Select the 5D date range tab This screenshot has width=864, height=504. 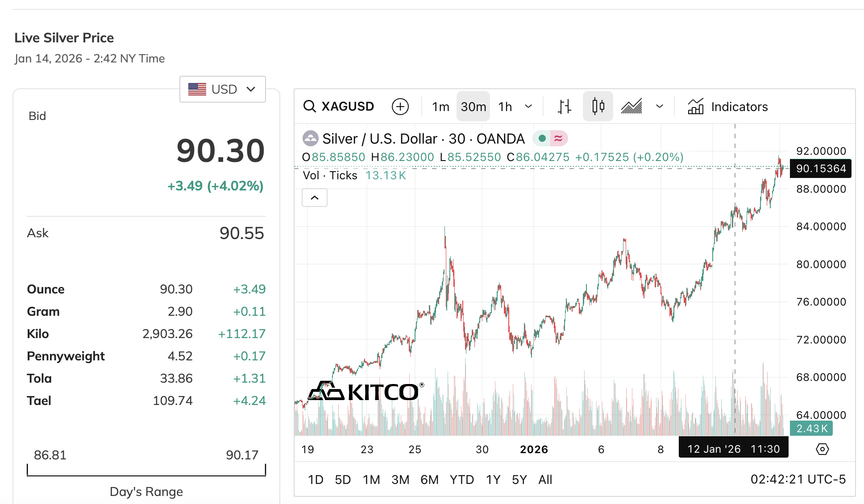tap(343, 479)
